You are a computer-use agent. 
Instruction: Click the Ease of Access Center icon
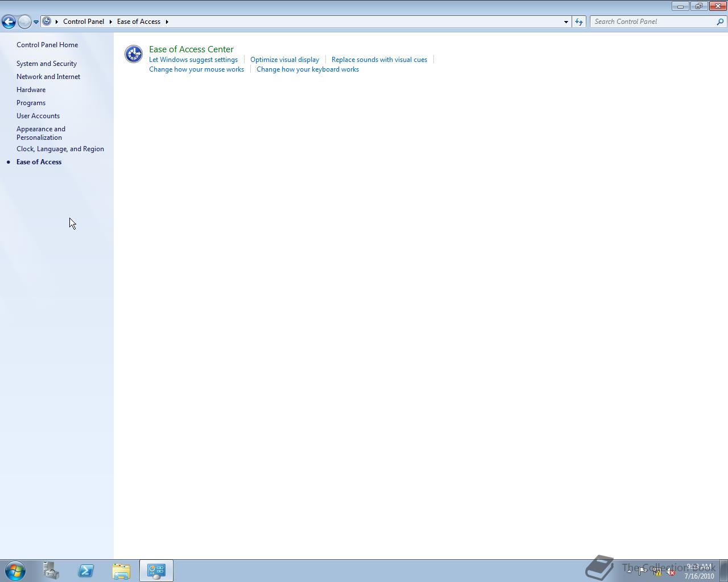coord(134,54)
